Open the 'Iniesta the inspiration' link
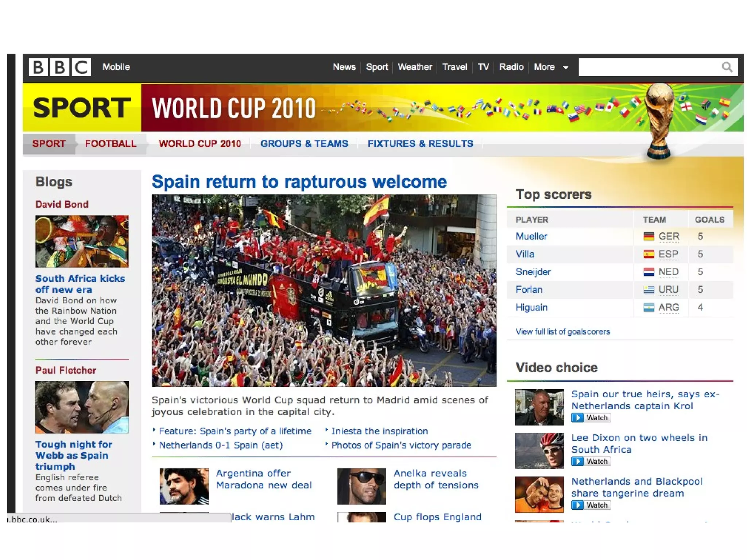This screenshot has width=747, height=560. [x=379, y=431]
